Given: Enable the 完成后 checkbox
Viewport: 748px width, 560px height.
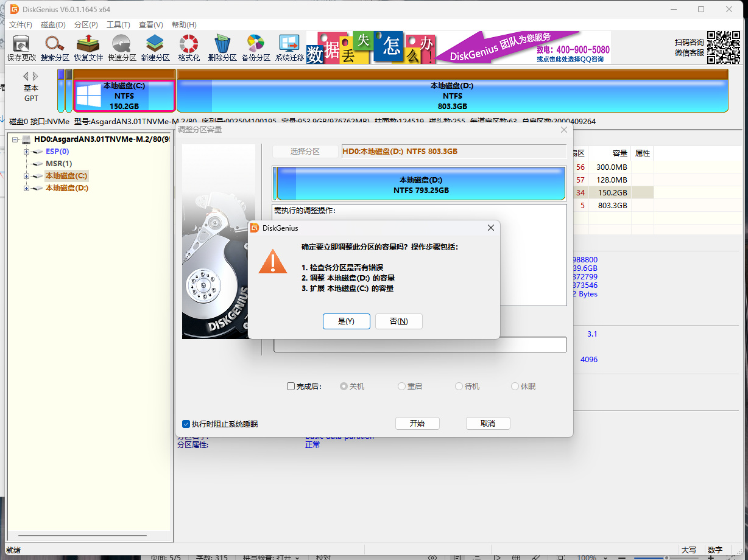Looking at the screenshot, I should tap(291, 387).
